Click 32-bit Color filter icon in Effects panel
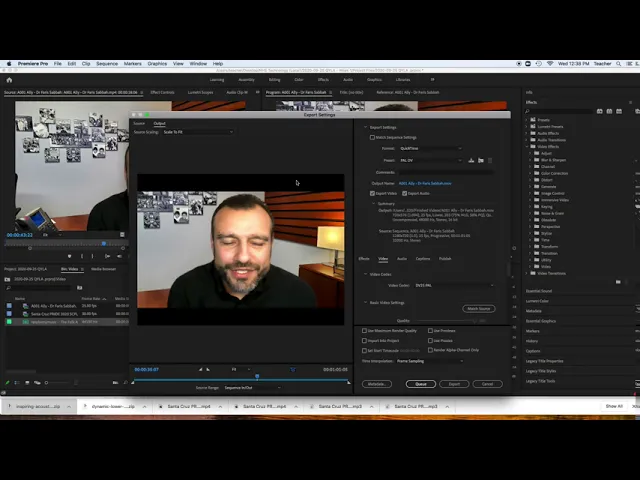The width and height of the screenshot is (640, 480). click(609, 111)
